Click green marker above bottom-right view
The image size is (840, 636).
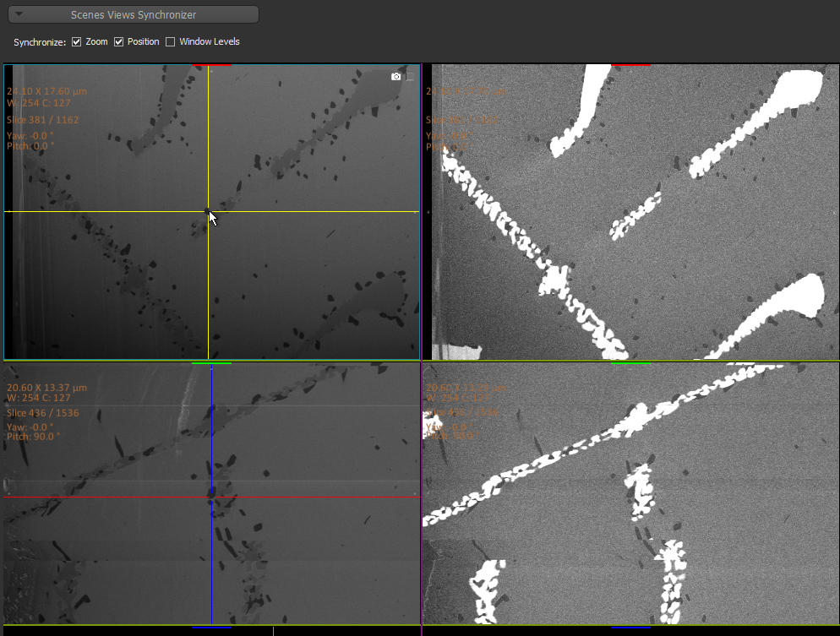pos(630,363)
